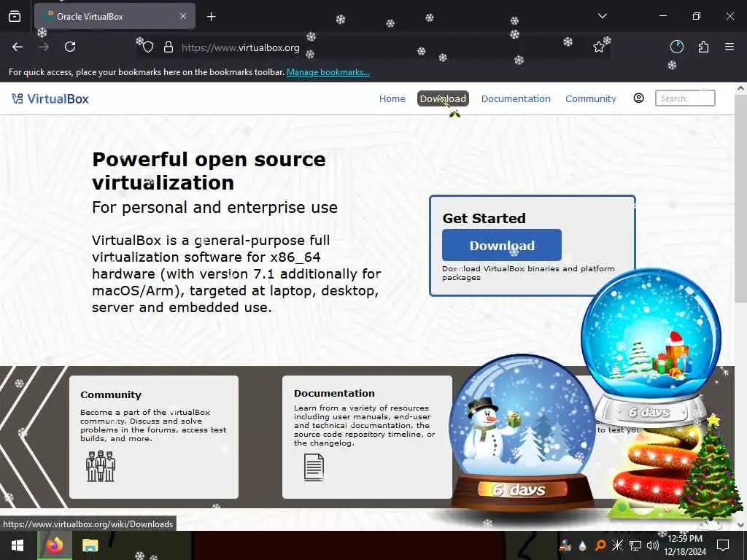Click the Documentation page icon in the card
Viewport: 747px width, 560px height.
(314, 467)
